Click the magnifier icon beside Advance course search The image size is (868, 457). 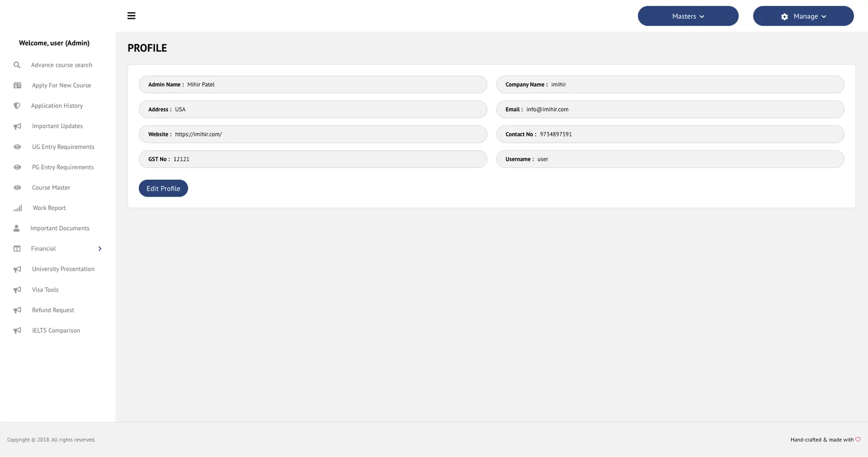click(x=17, y=65)
